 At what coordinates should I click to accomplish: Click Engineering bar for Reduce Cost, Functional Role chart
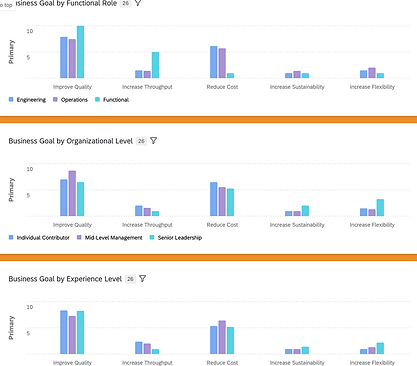(x=214, y=62)
